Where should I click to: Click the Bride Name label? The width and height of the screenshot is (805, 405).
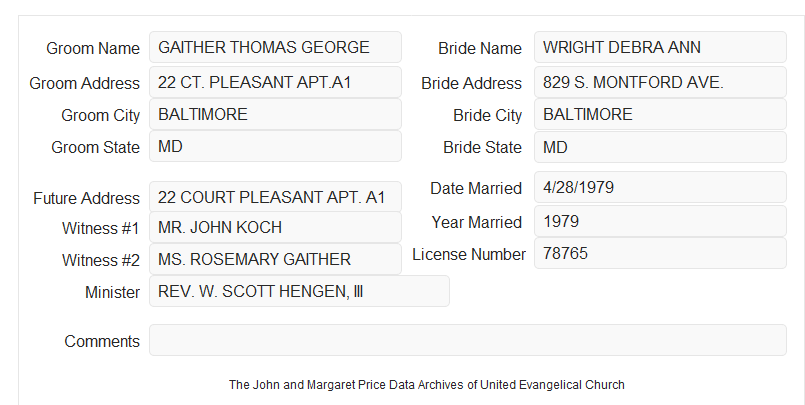click(480, 48)
